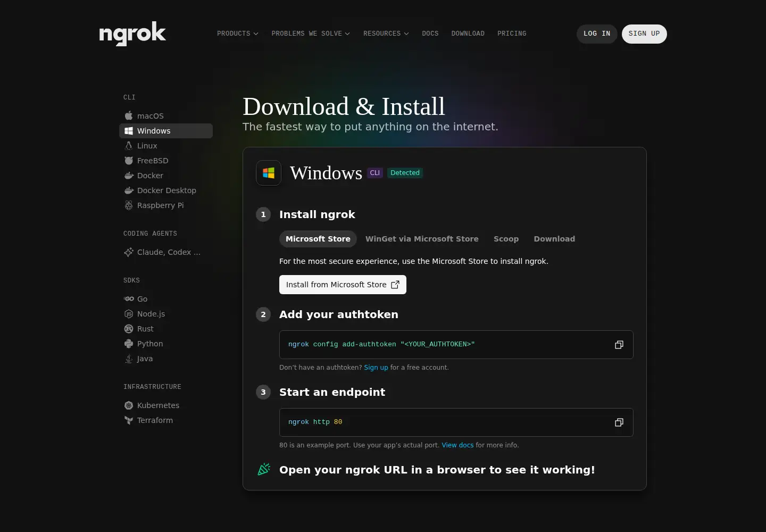Click the CLI badge beside Windows heading

tap(375, 173)
